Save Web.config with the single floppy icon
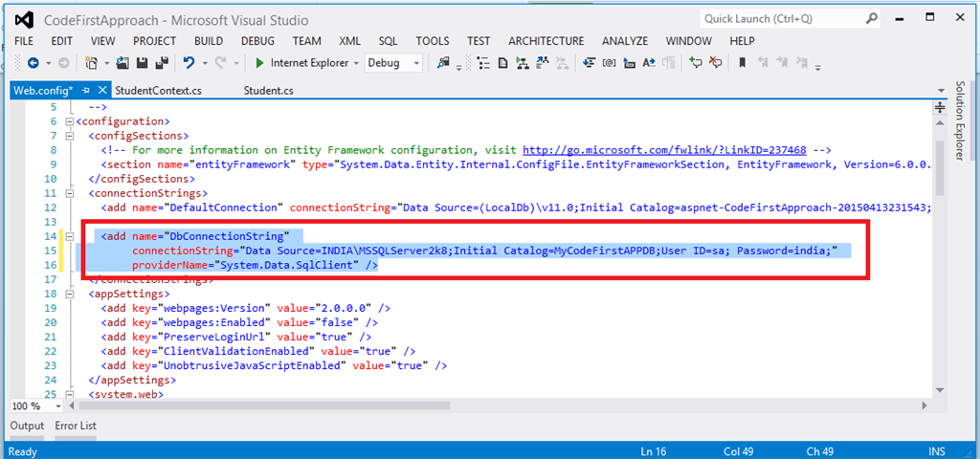 (x=142, y=63)
